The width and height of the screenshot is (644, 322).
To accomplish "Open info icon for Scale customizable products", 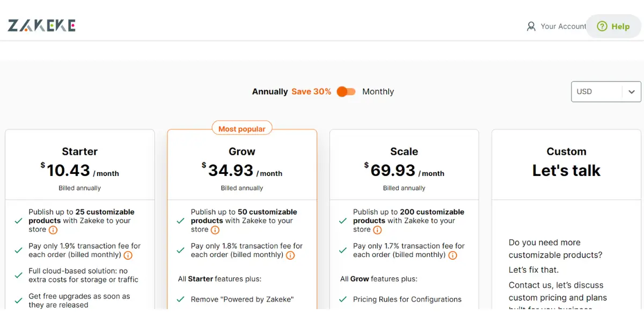I will (377, 230).
